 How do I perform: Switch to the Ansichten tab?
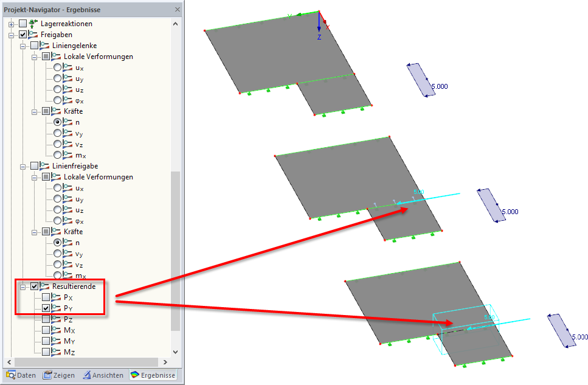pyautogui.click(x=103, y=375)
